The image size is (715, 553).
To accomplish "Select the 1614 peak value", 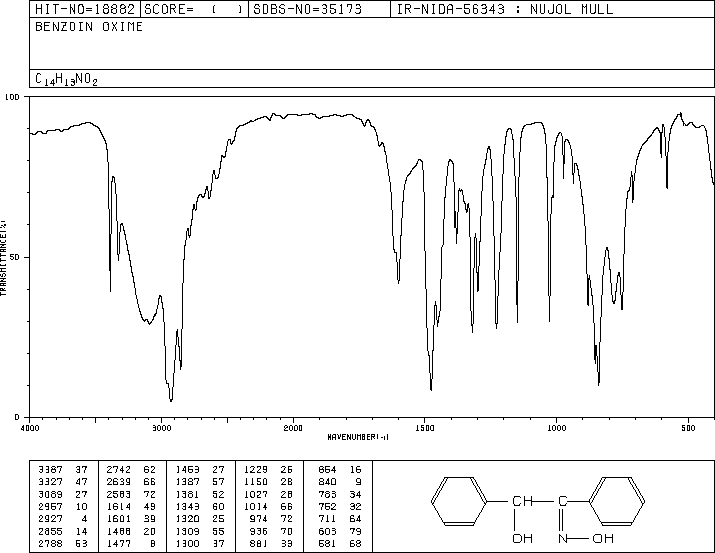I will click(x=119, y=506).
